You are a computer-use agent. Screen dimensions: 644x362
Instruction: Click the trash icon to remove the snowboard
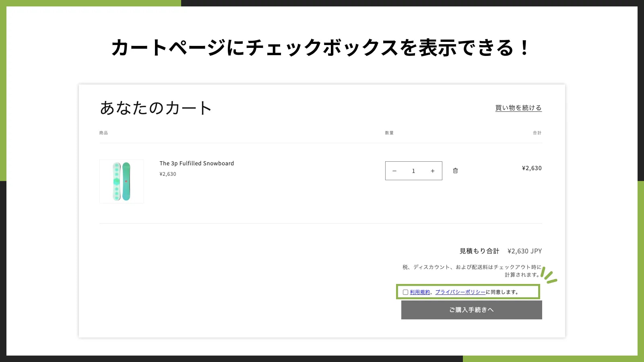tap(455, 171)
